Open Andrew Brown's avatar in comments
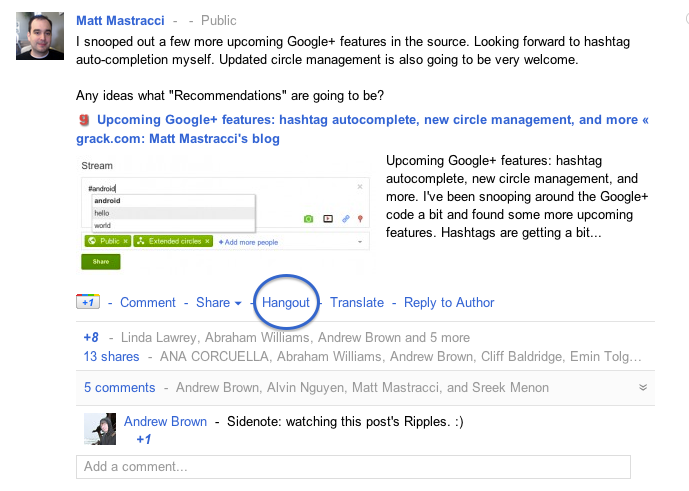The image size is (689, 491). [x=100, y=429]
